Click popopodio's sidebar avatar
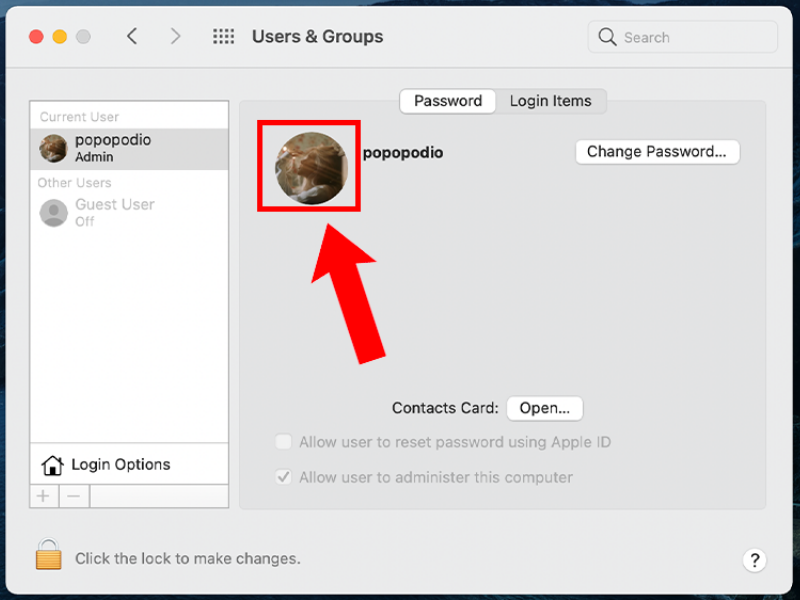This screenshot has height=600, width=800. point(54,148)
